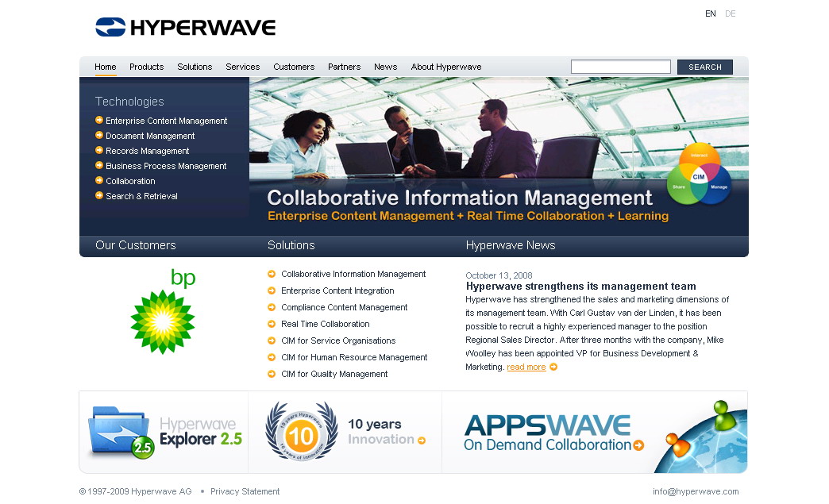Click the news date October 13, 2008
Image resolution: width=829 pixels, height=504 pixels.
tap(499, 275)
